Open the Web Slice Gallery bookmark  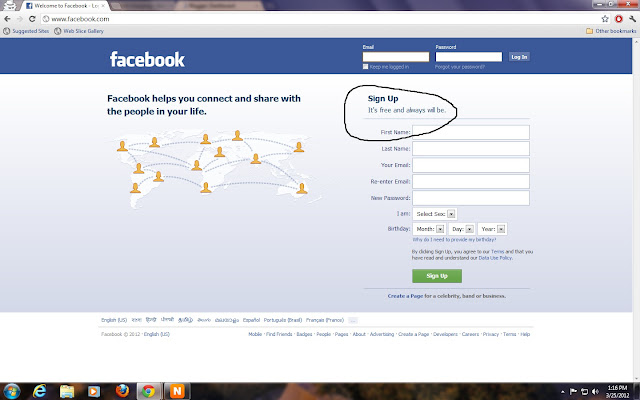[x=79, y=31]
